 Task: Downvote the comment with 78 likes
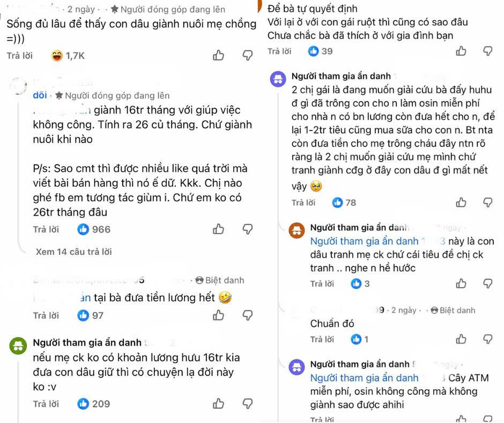pos(487,202)
